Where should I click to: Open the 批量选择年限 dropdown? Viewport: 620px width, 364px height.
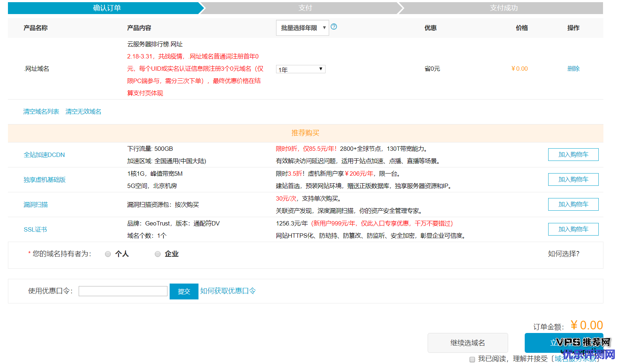pyautogui.click(x=302, y=28)
